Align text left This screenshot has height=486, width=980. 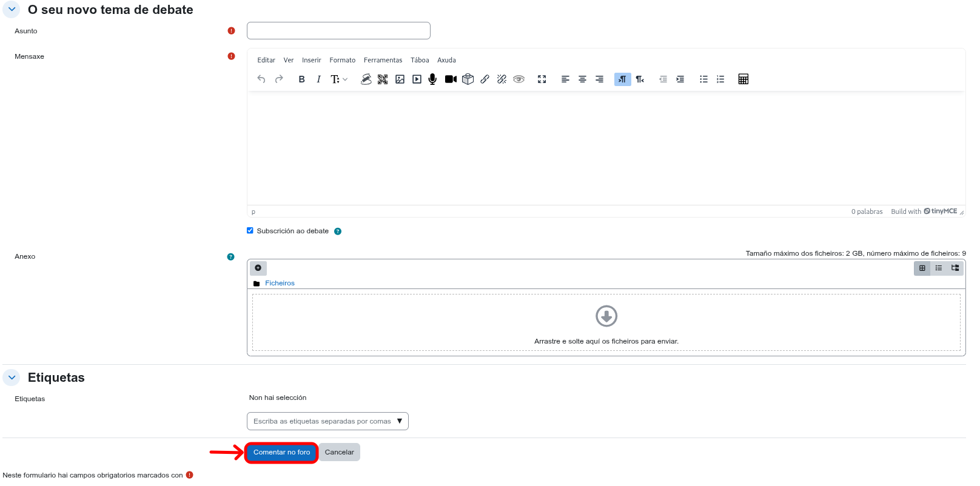point(565,79)
